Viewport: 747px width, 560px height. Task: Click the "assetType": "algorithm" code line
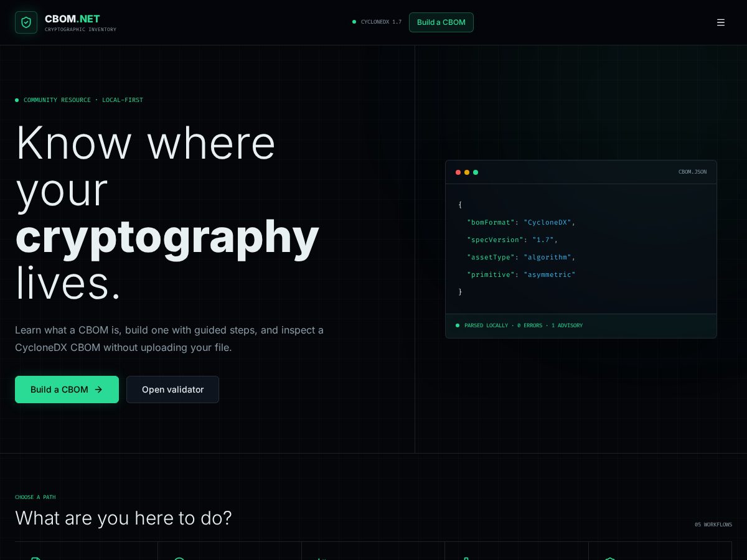pyautogui.click(x=522, y=257)
